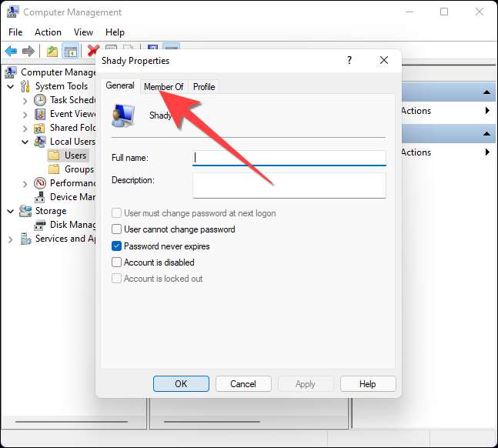Switch to the Profile tab
The image size is (498, 448).
tap(204, 87)
